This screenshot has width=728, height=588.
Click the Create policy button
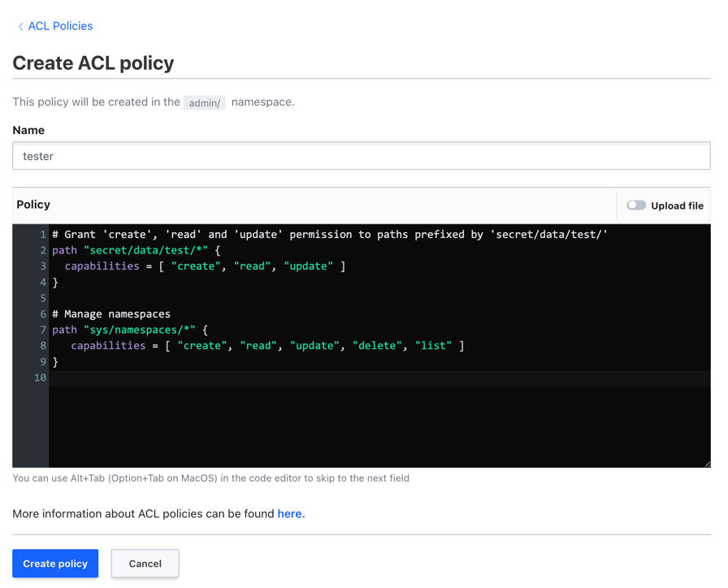pos(55,564)
